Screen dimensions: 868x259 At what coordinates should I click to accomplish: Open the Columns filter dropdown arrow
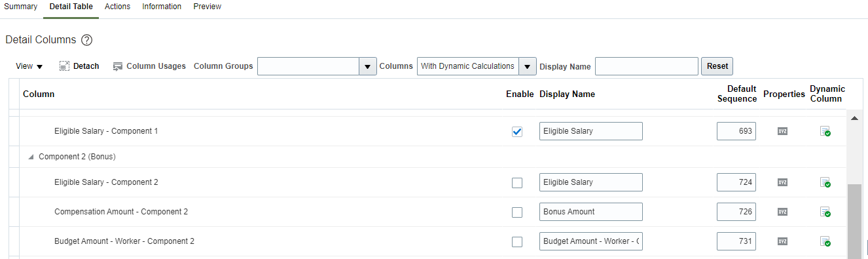point(528,66)
